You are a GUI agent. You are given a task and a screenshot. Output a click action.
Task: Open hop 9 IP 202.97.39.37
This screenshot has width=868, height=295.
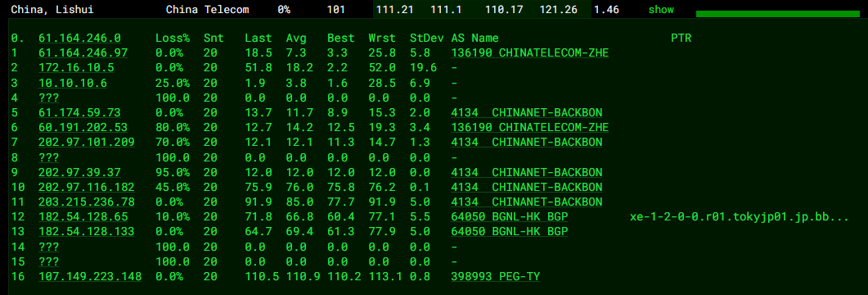click(79, 172)
